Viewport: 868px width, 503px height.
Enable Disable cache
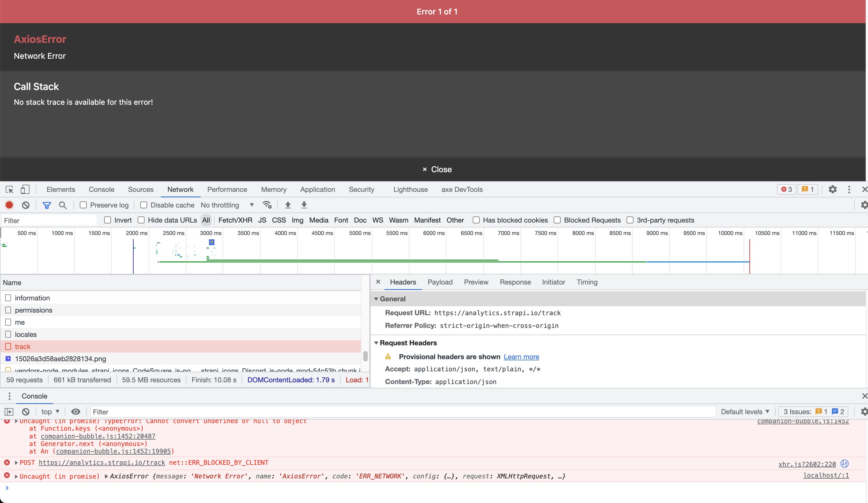pyautogui.click(x=144, y=205)
